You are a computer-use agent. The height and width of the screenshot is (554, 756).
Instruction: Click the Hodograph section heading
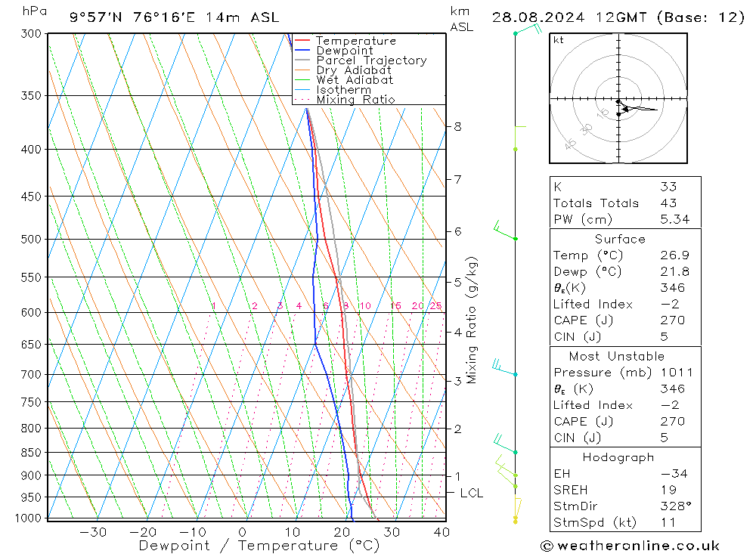(618, 457)
